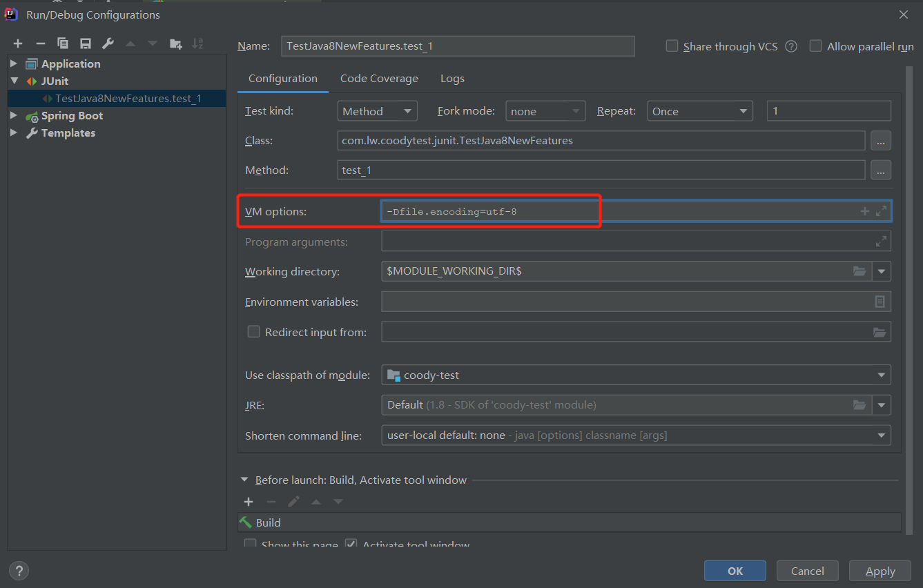923x588 pixels.
Task: Switch to Code Coverage tab
Action: (379, 79)
